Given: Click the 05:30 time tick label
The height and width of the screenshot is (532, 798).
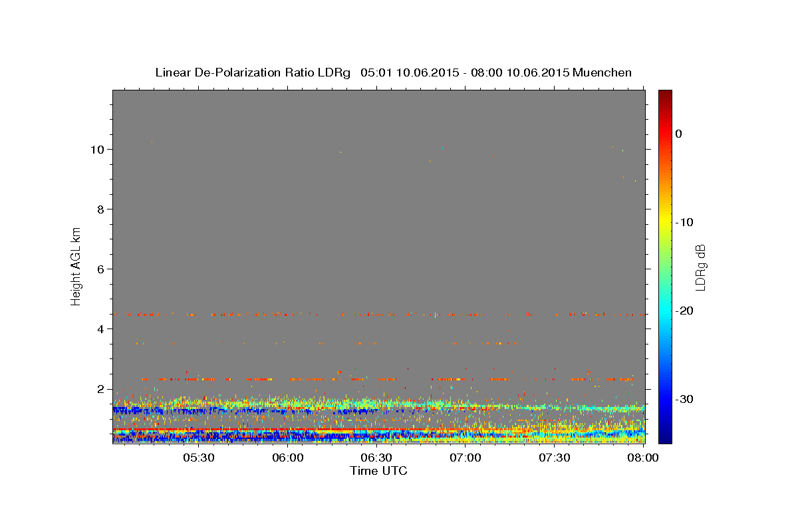Looking at the screenshot, I should tap(198, 458).
